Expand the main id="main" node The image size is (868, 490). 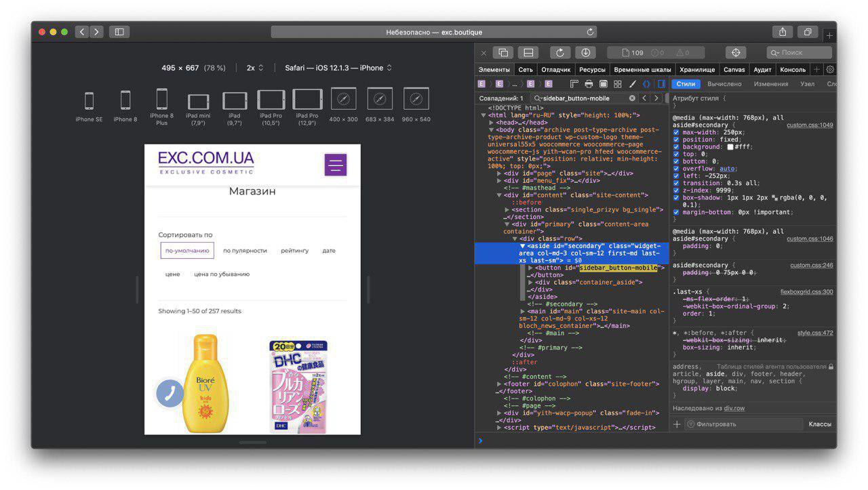click(x=522, y=312)
